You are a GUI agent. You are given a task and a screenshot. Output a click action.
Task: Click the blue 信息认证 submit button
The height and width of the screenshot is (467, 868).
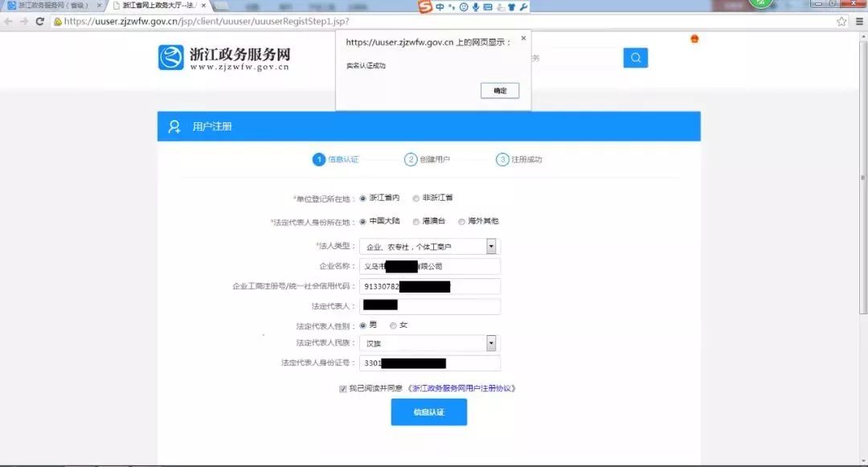(429, 412)
